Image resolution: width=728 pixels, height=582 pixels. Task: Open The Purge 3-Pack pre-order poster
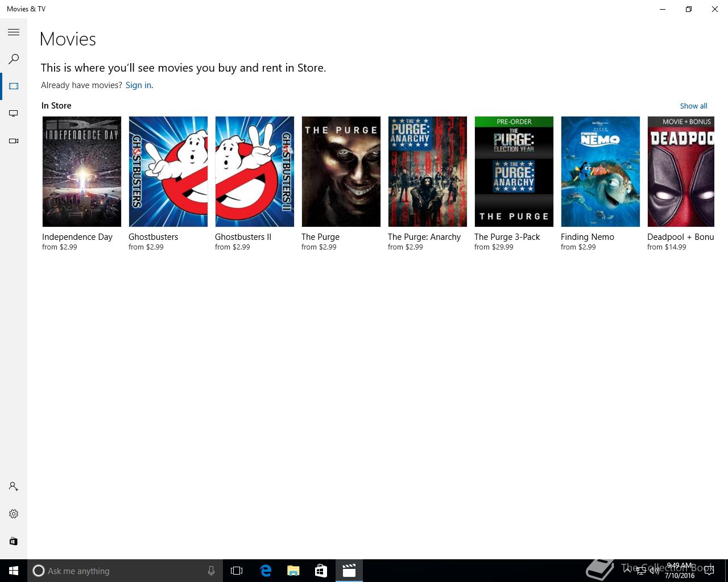pos(514,172)
